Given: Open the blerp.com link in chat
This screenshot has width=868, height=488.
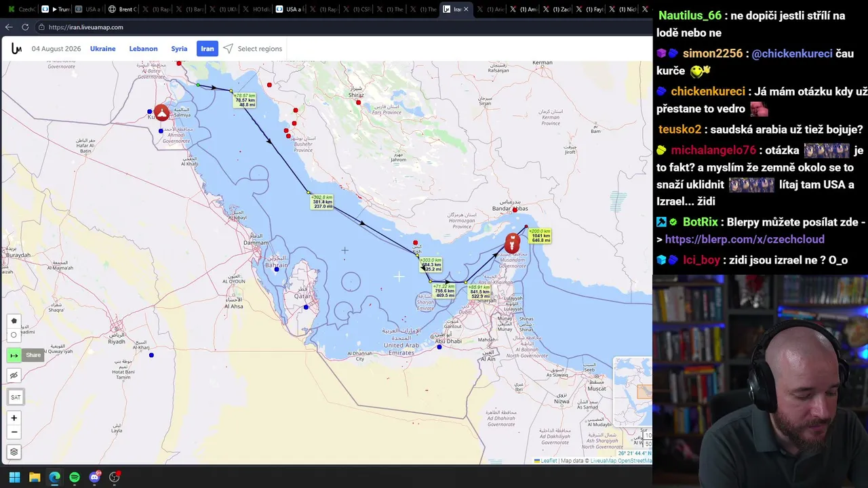Looking at the screenshot, I should click(x=745, y=239).
